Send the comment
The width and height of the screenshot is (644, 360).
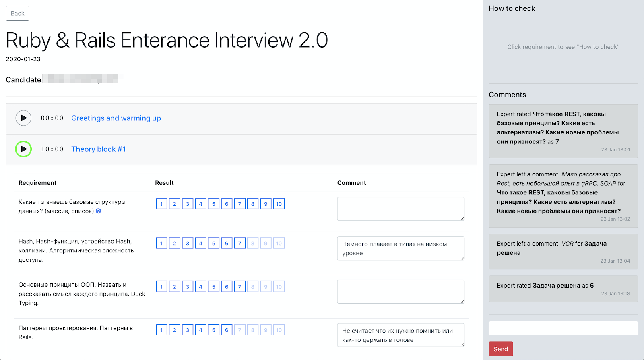click(501, 349)
